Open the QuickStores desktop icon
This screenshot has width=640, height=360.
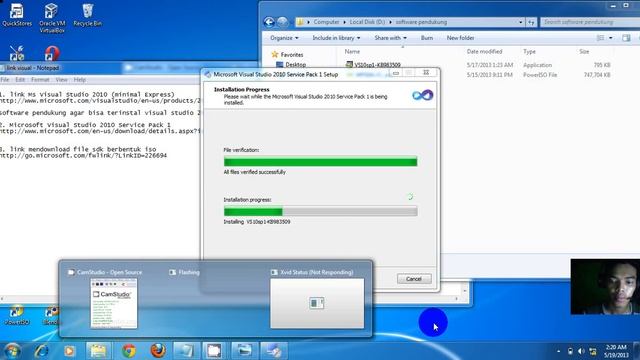tap(17, 15)
